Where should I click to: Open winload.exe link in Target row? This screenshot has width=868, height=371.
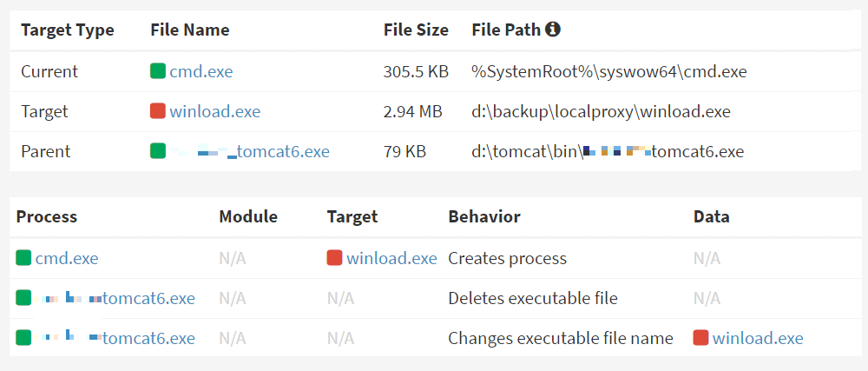click(214, 112)
